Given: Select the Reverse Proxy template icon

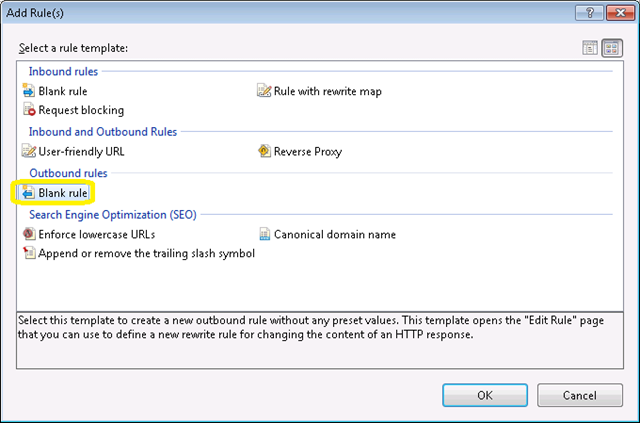Looking at the screenshot, I should pos(264,151).
